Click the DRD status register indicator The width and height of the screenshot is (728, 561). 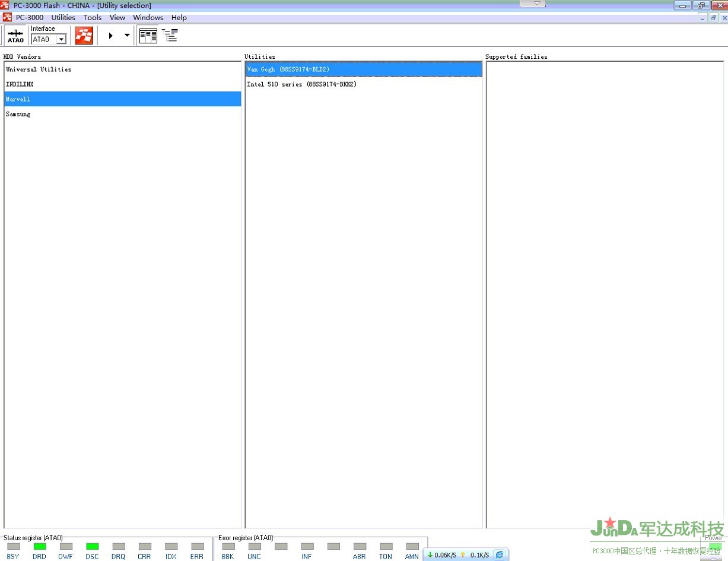[40, 546]
